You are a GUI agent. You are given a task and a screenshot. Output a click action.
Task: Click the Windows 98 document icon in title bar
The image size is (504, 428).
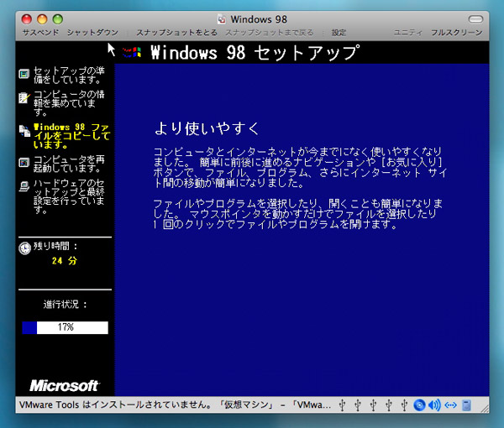coord(222,19)
